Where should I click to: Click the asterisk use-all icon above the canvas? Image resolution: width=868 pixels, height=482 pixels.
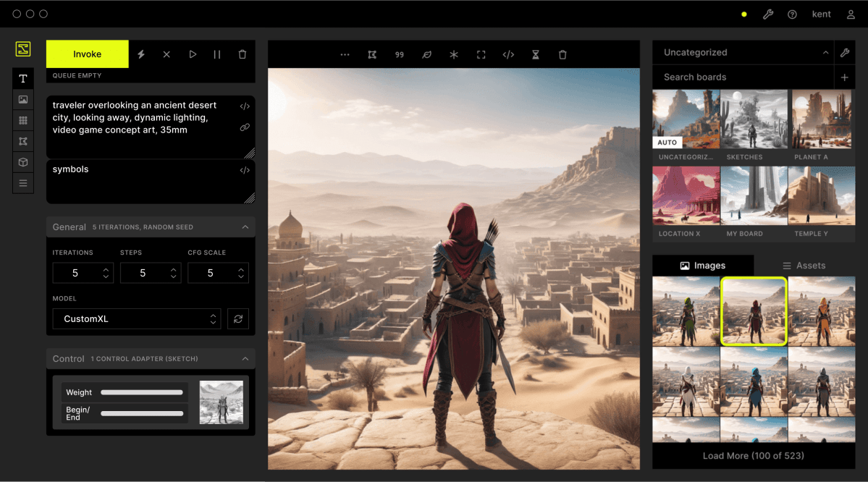[x=454, y=54]
